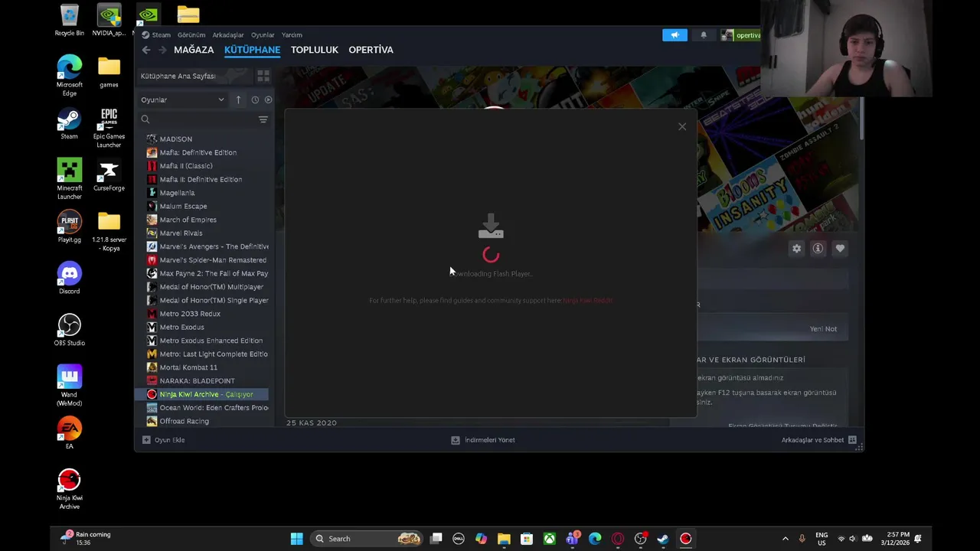Screen dimensions: 980x551
Task: Click the taskbar Search box
Action: pyautogui.click(x=367, y=539)
